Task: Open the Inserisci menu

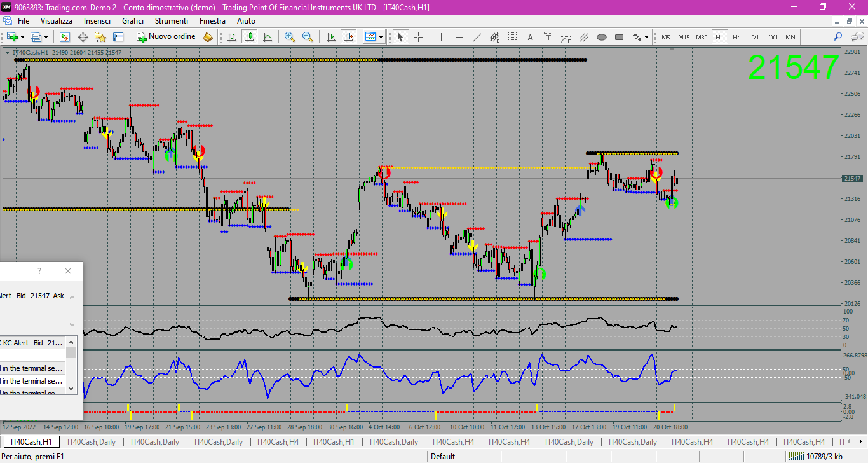Action: 97,21
